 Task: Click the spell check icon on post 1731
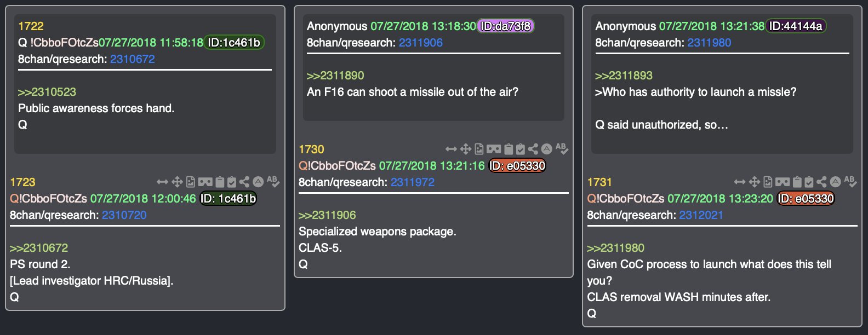pos(850,181)
